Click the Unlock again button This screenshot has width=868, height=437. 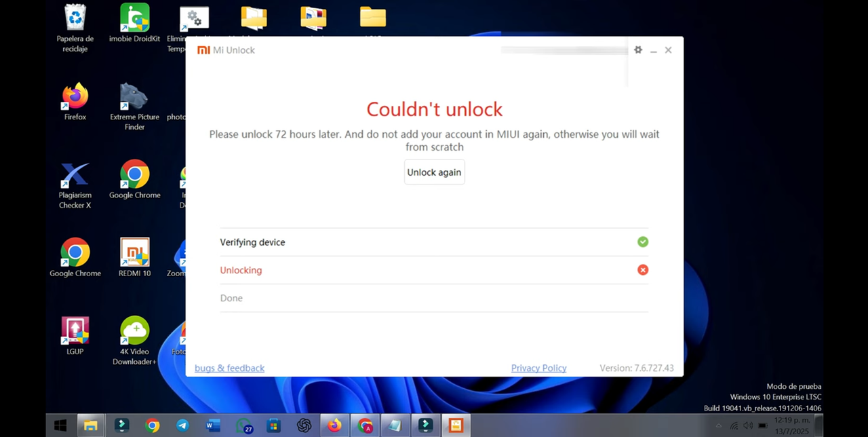point(434,172)
